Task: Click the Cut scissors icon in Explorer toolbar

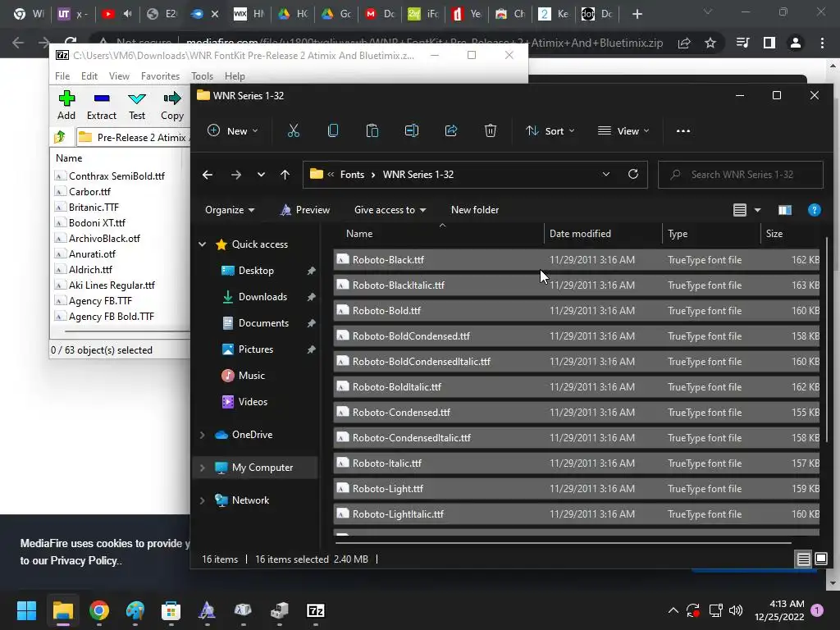Action: pyautogui.click(x=294, y=130)
